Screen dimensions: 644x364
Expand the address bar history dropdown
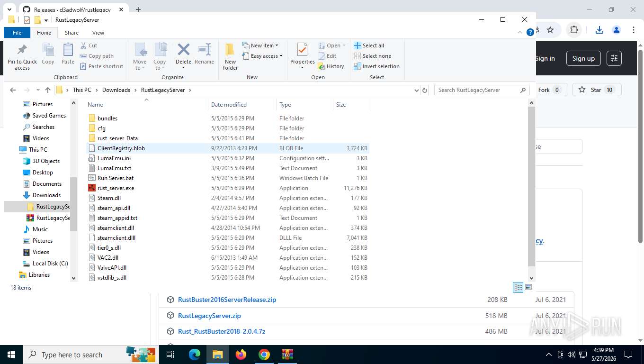416,90
